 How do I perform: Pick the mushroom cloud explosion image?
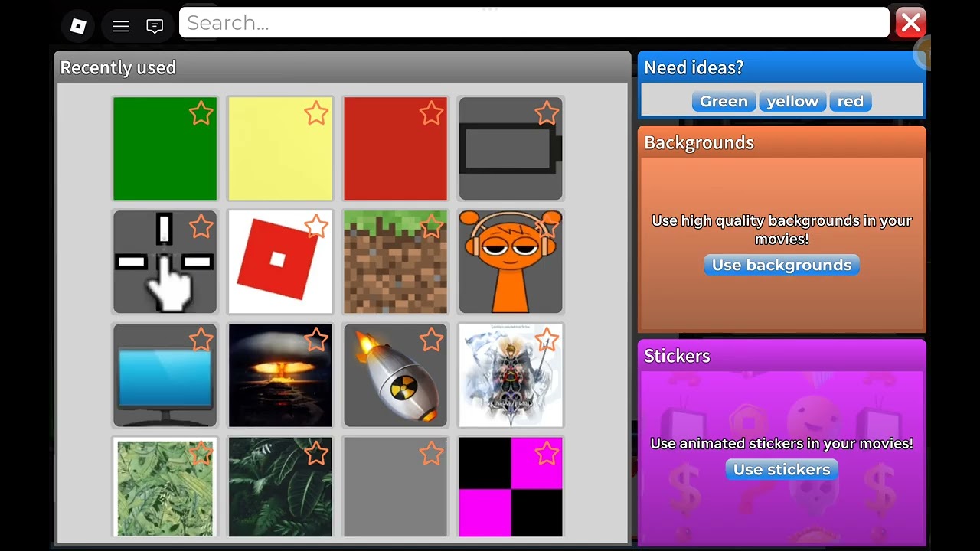280,375
